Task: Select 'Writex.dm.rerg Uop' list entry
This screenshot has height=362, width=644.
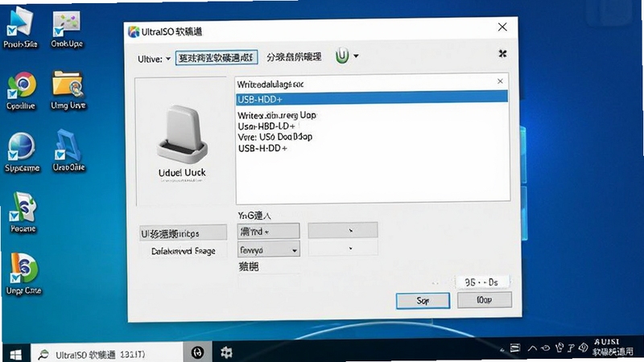Action: (277, 115)
